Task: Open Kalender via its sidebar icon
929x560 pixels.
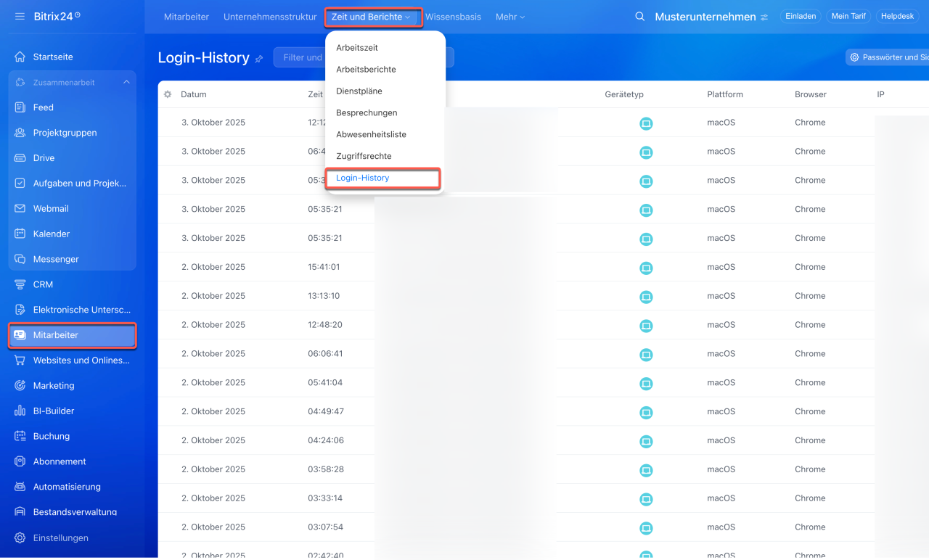Action: click(x=20, y=234)
